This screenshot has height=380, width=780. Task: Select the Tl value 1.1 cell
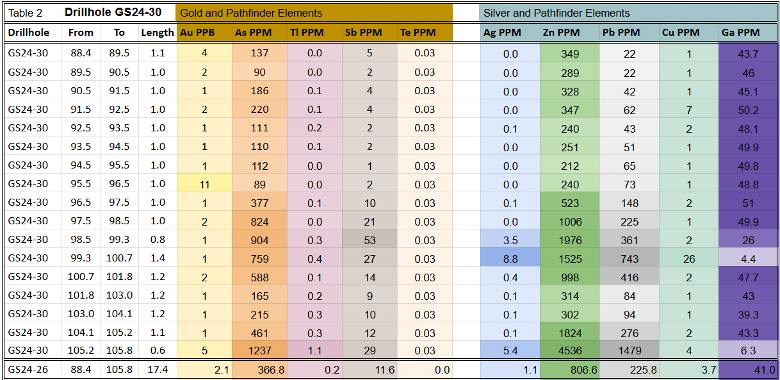click(314, 351)
